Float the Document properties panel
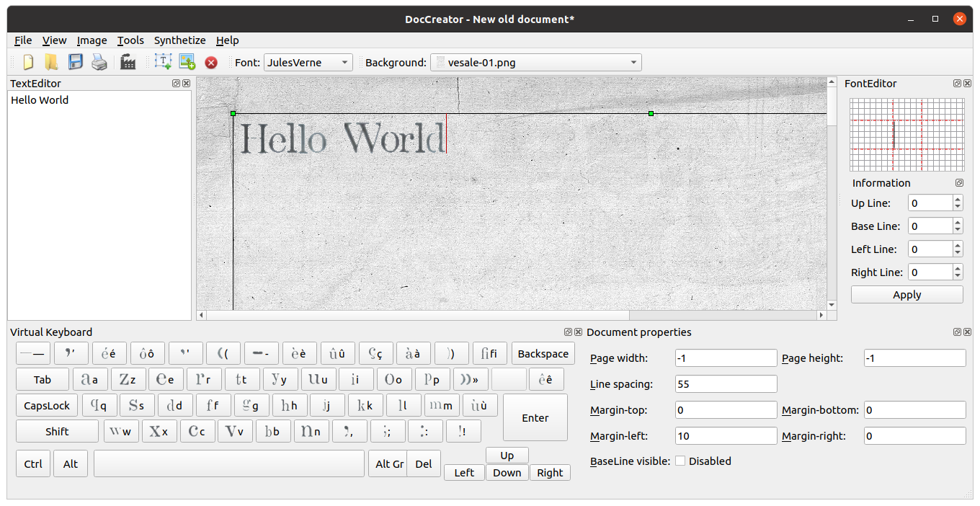Screen dimensions: 980x506 tap(958, 332)
